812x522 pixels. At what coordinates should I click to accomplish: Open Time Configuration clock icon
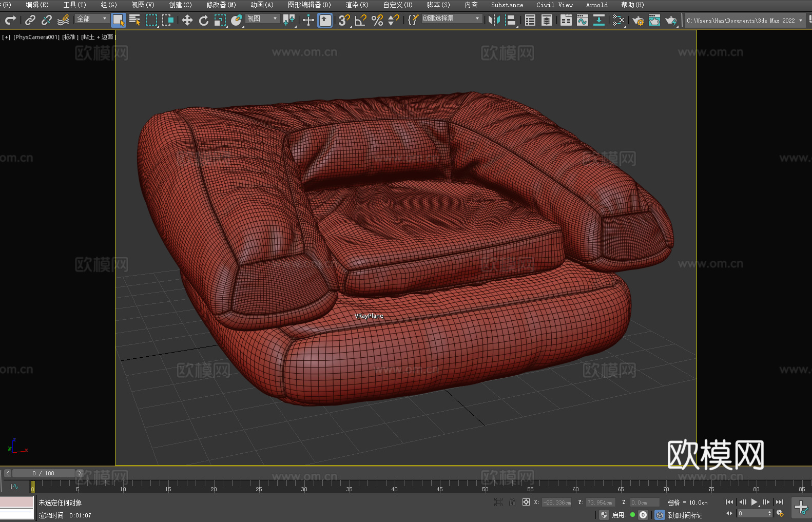[780, 513]
